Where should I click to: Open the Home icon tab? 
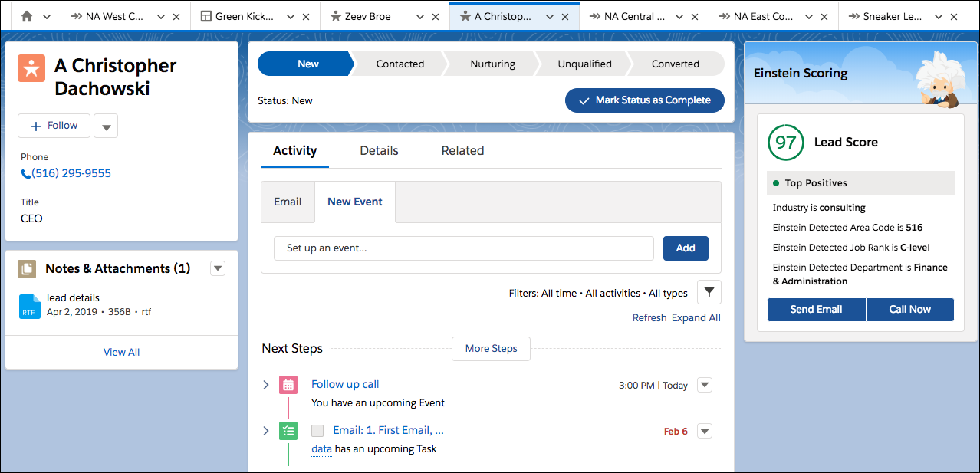[x=27, y=16]
